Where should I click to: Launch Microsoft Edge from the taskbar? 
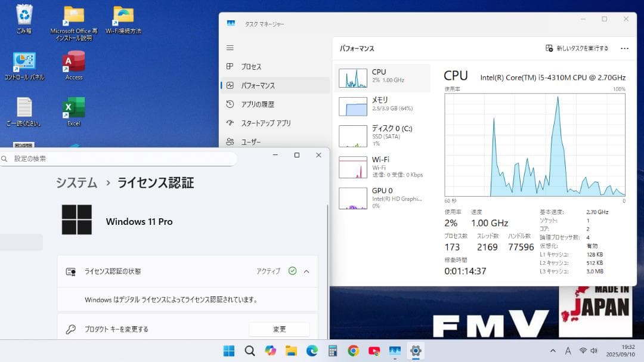coord(312,351)
